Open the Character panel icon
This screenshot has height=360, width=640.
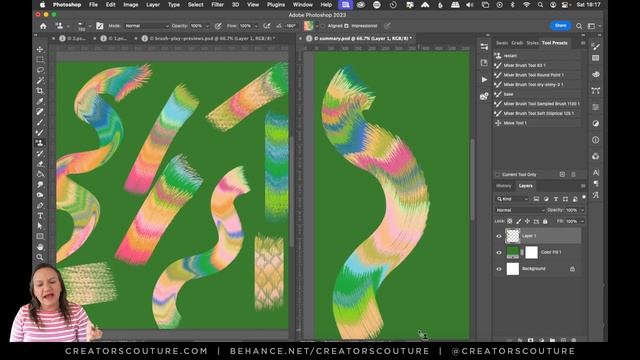click(596, 173)
